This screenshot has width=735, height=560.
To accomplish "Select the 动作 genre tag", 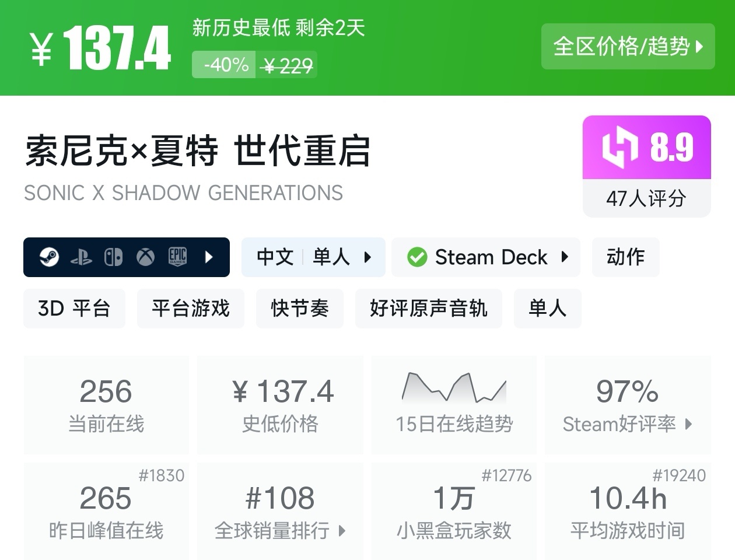I will [625, 257].
